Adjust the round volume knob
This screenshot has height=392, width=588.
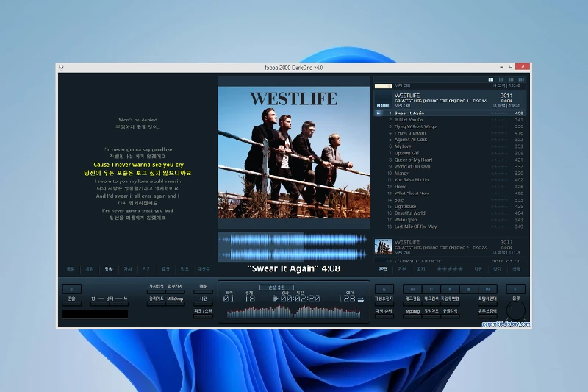[x=516, y=312]
